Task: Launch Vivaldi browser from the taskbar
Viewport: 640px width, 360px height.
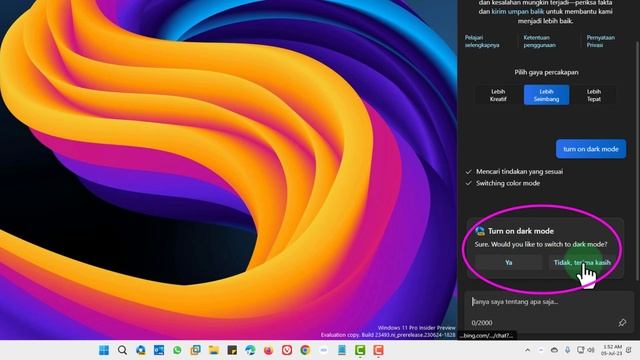Action: (x=287, y=350)
